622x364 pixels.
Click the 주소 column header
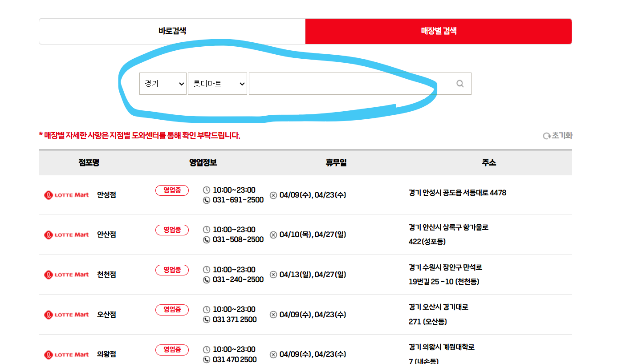click(x=489, y=163)
